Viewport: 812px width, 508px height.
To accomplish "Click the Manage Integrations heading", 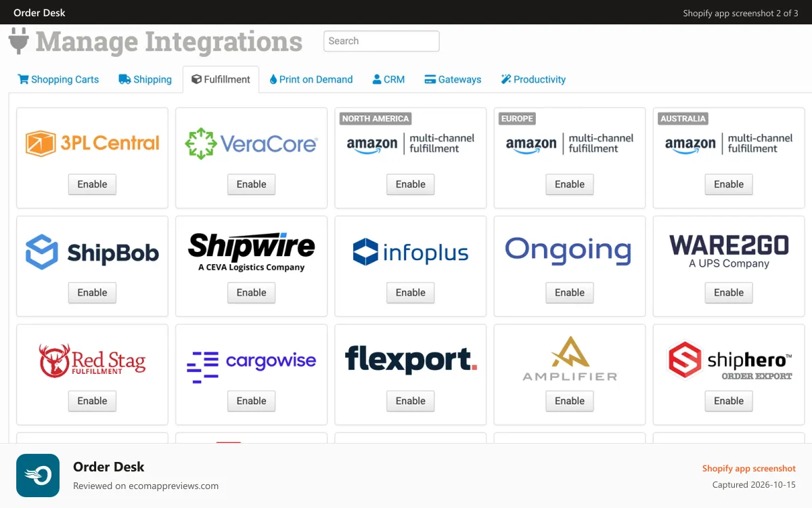I will 169,42.
